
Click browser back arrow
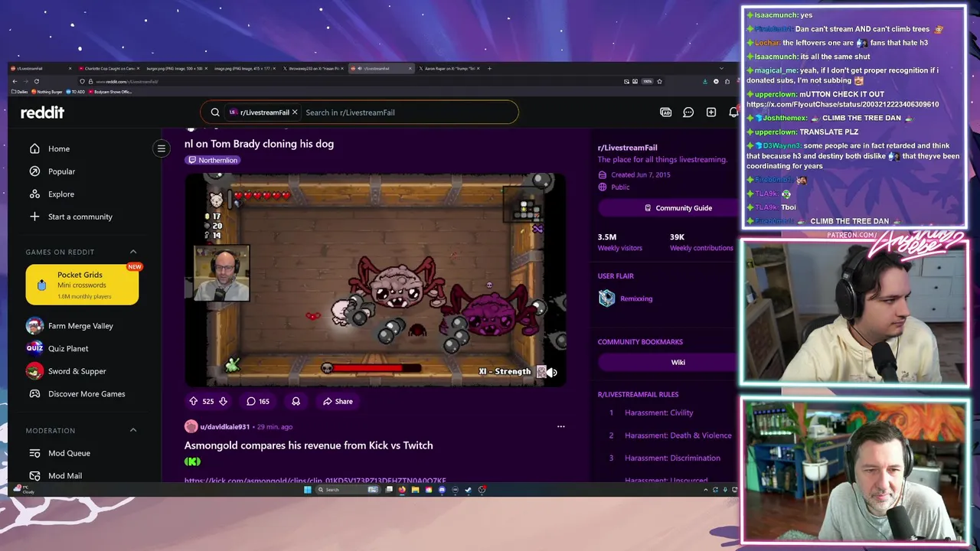[15, 81]
